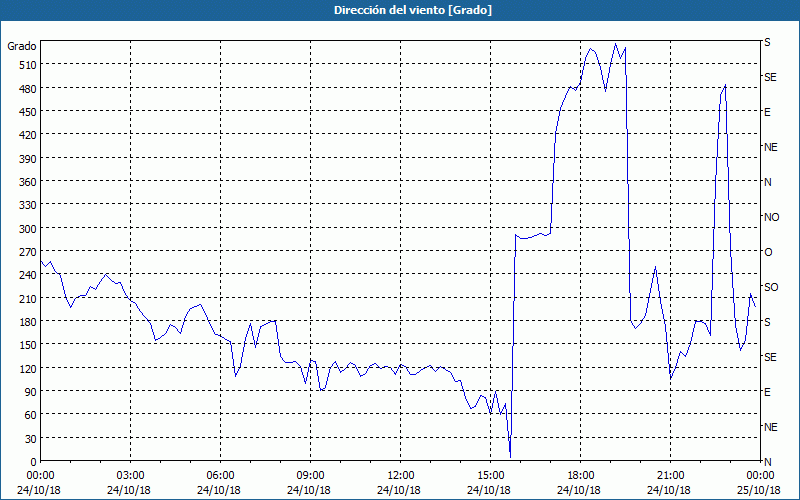Screen dimensions: 800x500
Task: Click the 03:00 time label on X axis
Action: pos(130,476)
